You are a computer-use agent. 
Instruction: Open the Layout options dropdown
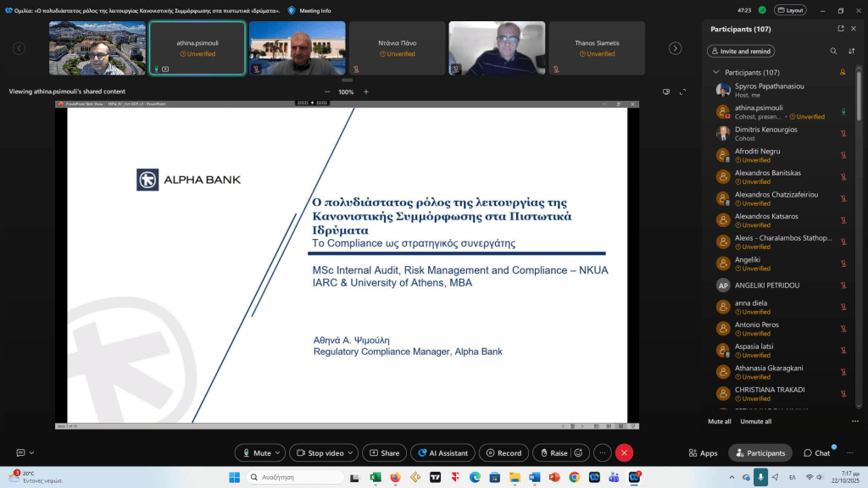(790, 10)
